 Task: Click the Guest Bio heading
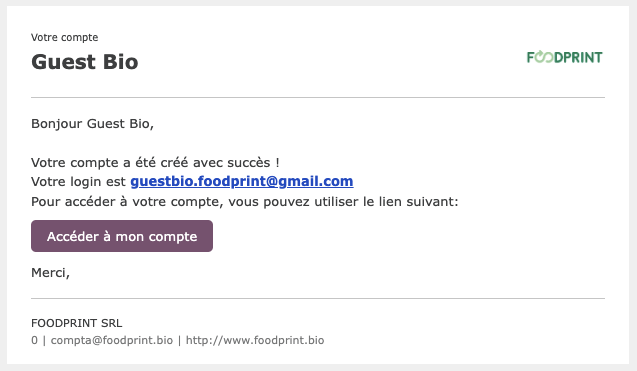point(85,62)
